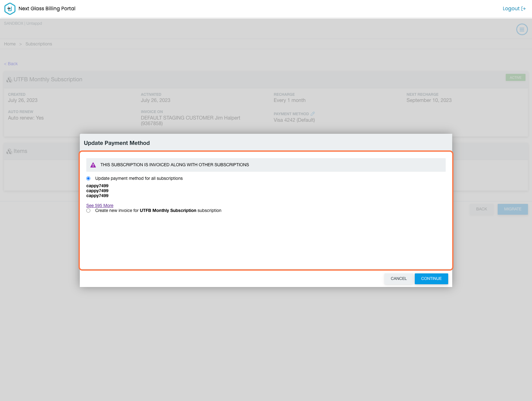The image size is (532, 401).
Task: Select Update payment method for all subscriptions
Action: point(88,178)
